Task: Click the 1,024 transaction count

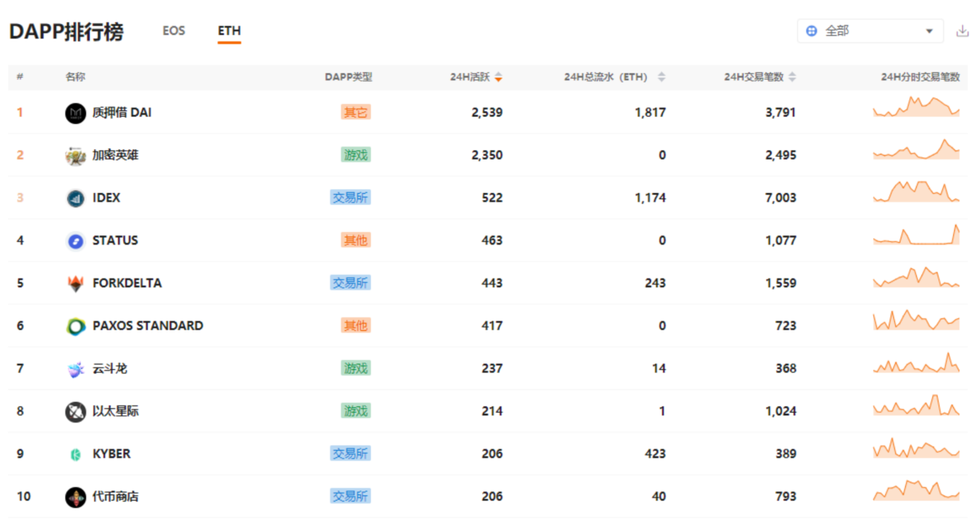Action: point(781,411)
